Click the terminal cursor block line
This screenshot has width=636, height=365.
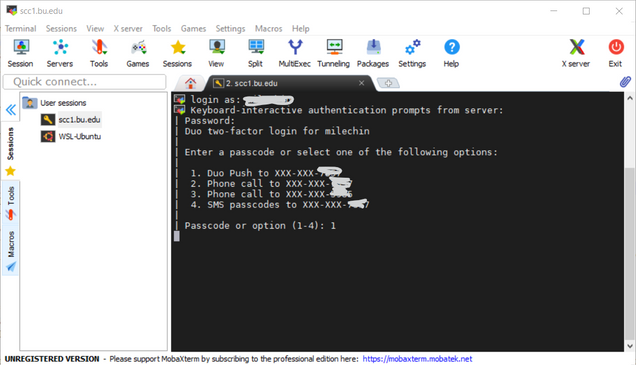pos(176,236)
